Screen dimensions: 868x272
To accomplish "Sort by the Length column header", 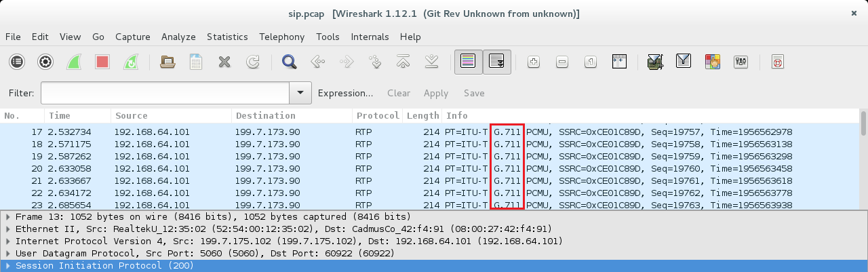I will [422, 116].
